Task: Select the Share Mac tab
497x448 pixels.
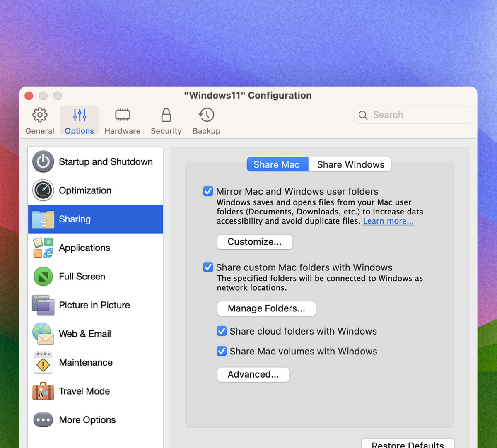Action: pos(277,164)
